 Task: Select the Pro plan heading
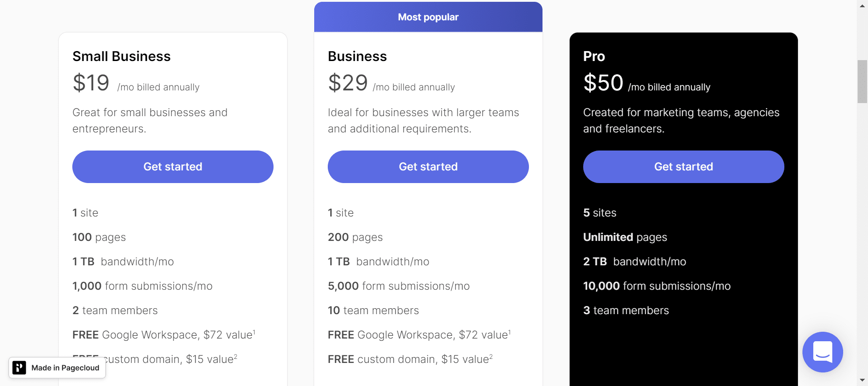pyautogui.click(x=594, y=56)
